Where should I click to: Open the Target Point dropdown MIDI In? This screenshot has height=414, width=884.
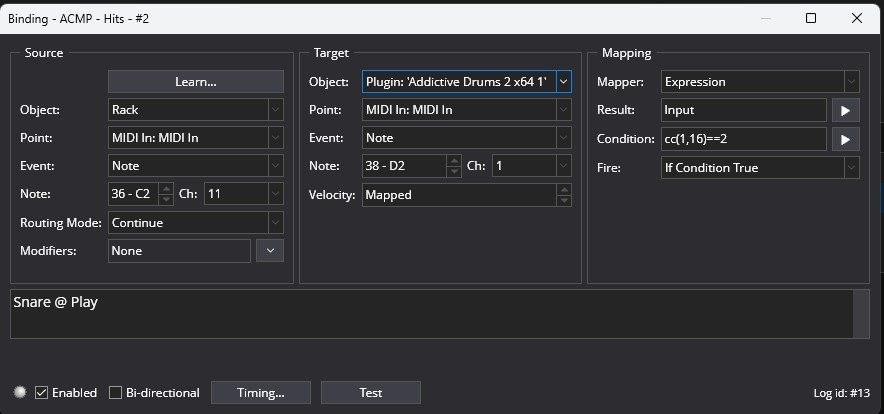[467, 109]
